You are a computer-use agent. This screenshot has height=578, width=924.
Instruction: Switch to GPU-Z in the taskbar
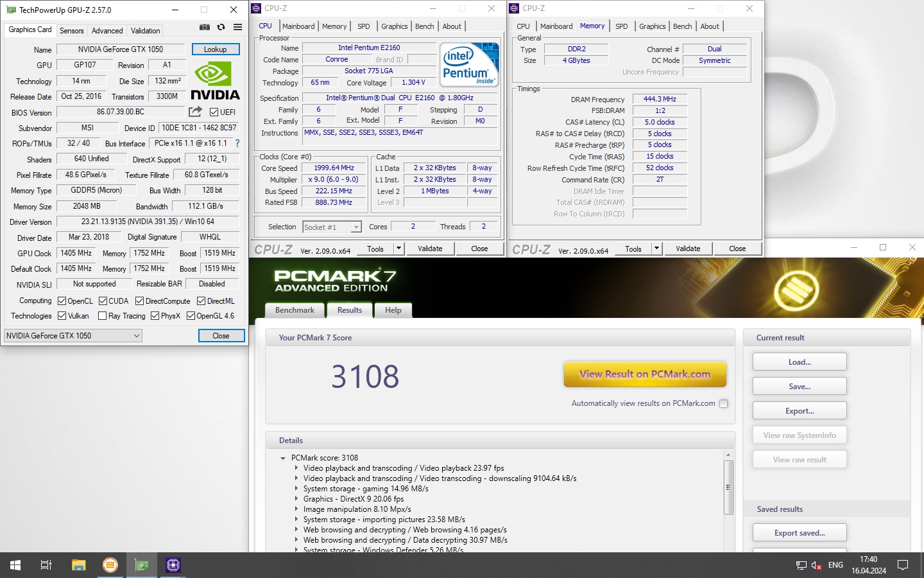pos(142,565)
